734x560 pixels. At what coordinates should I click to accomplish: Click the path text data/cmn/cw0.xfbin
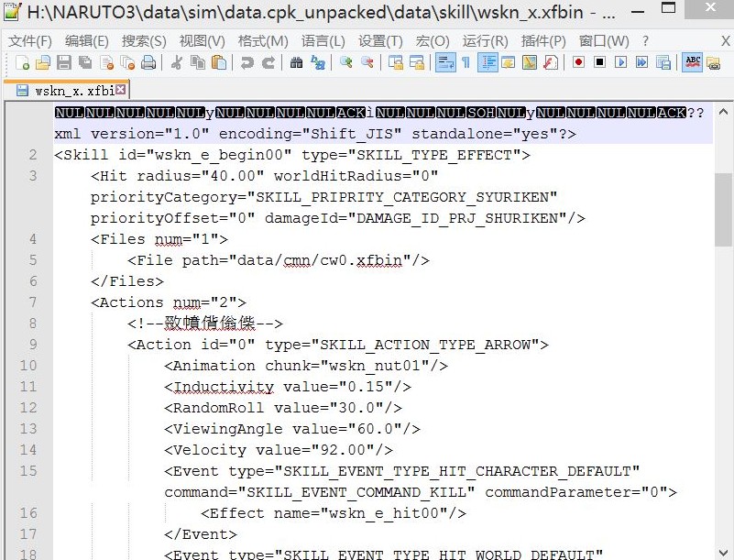point(320,260)
